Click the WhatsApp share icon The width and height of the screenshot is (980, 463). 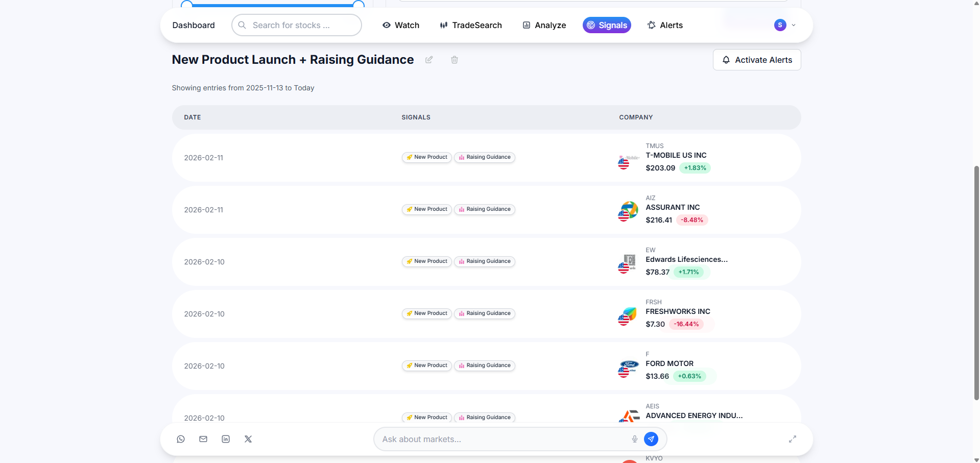181,439
